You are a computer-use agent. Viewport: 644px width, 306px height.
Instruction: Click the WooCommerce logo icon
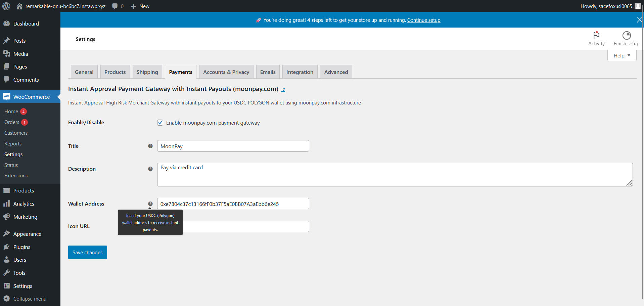coord(6,96)
